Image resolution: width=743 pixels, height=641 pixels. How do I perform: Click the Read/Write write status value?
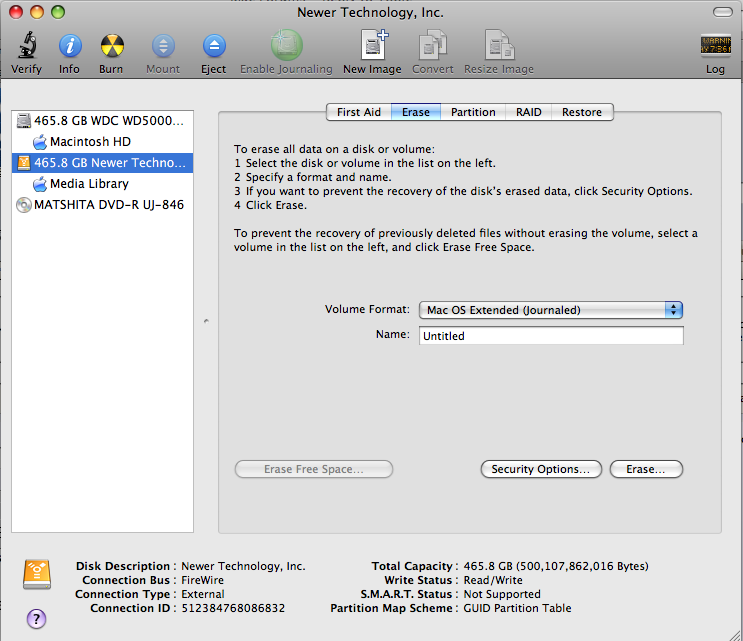click(x=493, y=580)
